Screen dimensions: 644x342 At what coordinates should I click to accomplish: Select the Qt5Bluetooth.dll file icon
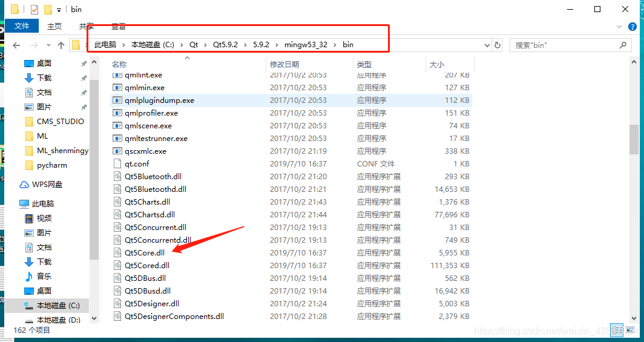[117, 177]
